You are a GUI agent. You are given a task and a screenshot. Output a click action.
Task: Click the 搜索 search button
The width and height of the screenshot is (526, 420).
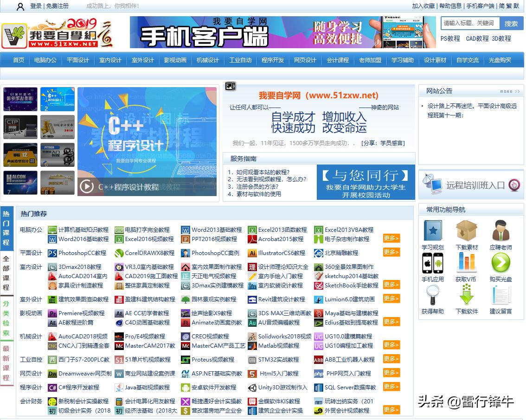click(511, 24)
